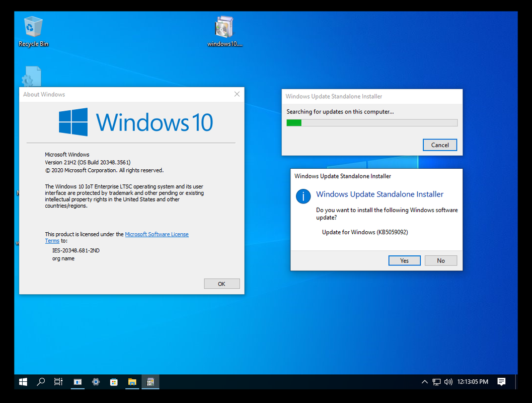532x403 pixels.
Task: Click the Windows Update Standalone Installer blue heading
Action: [x=379, y=194]
